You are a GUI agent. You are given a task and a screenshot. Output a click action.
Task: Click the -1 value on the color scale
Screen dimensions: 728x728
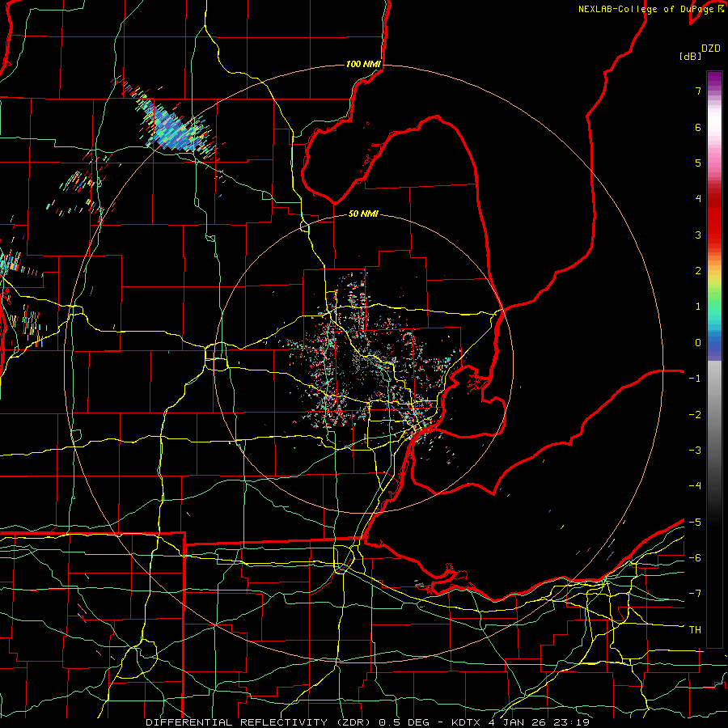coord(695,379)
